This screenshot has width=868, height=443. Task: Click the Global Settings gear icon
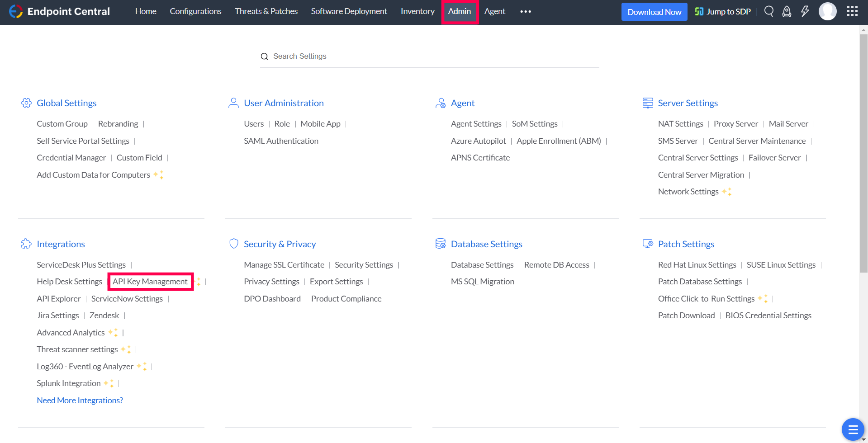click(26, 103)
